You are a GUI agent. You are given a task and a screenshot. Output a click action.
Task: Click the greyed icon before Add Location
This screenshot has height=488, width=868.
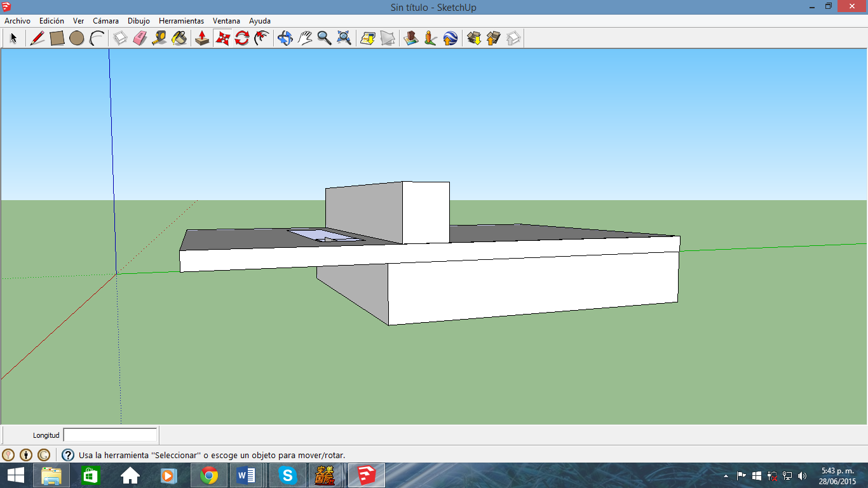pyautogui.click(x=388, y=38)
